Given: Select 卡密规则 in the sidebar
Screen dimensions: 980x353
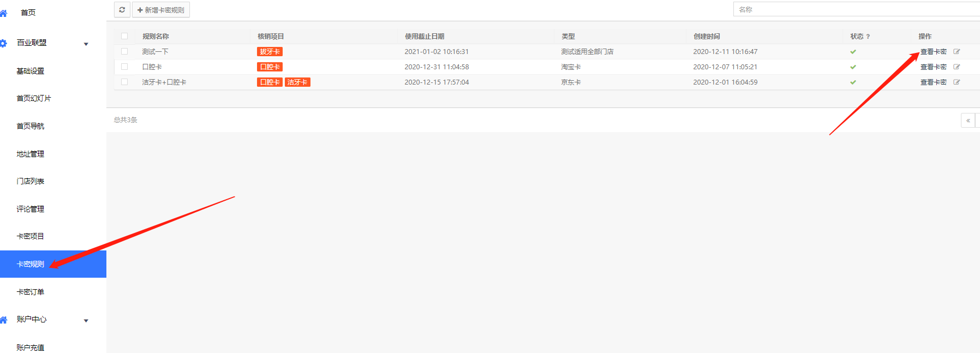Looking at the screenshot, I should tap(53, 264).
